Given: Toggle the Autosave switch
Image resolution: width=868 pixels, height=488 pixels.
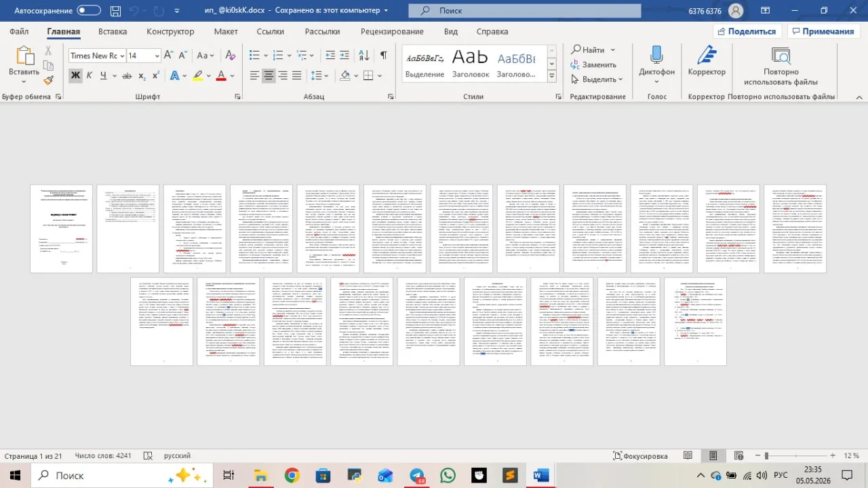Looking at the screenshot, I should tap(89, 11).
